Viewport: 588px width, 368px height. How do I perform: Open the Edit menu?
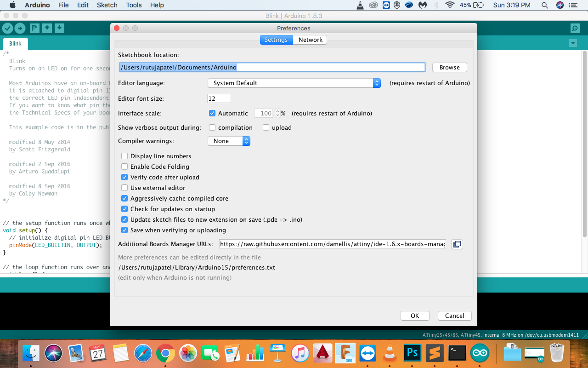(83, 5)
